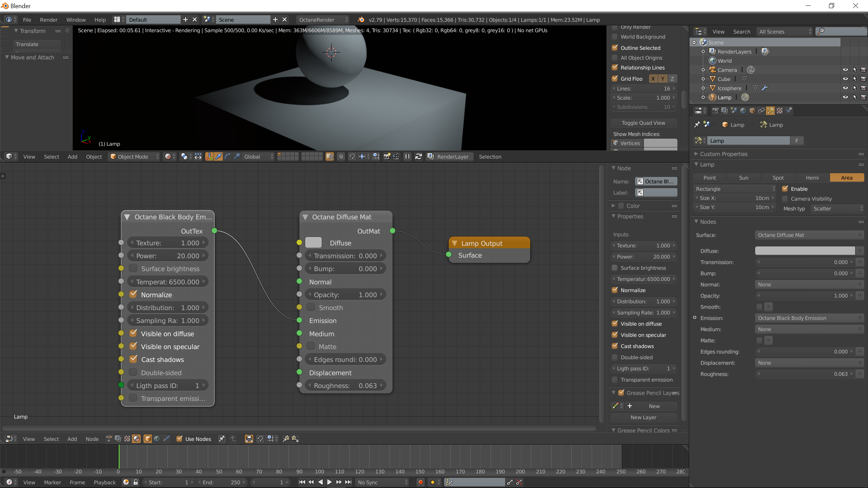Click the record auto-keyframe button
The image size is (868, 488).
420,482
